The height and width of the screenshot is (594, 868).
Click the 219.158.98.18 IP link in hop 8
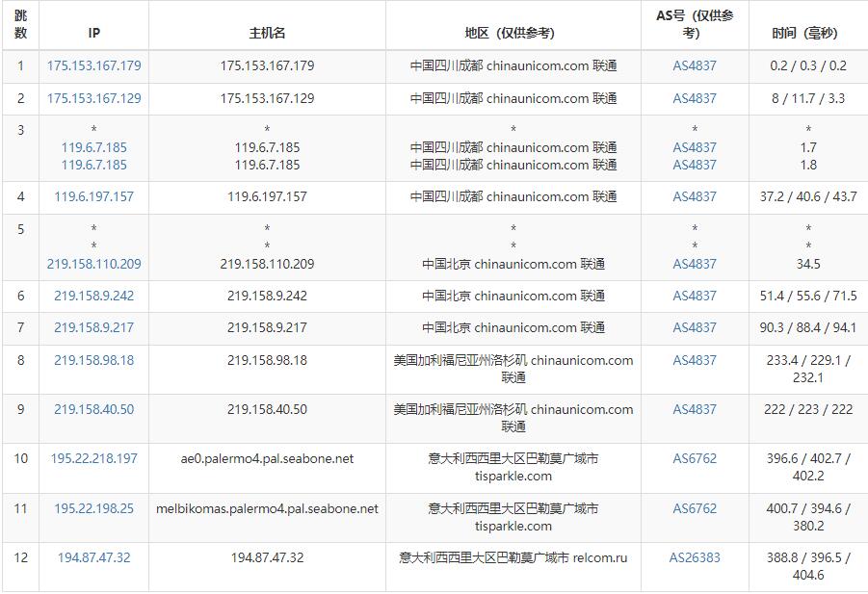click(94, 361)
